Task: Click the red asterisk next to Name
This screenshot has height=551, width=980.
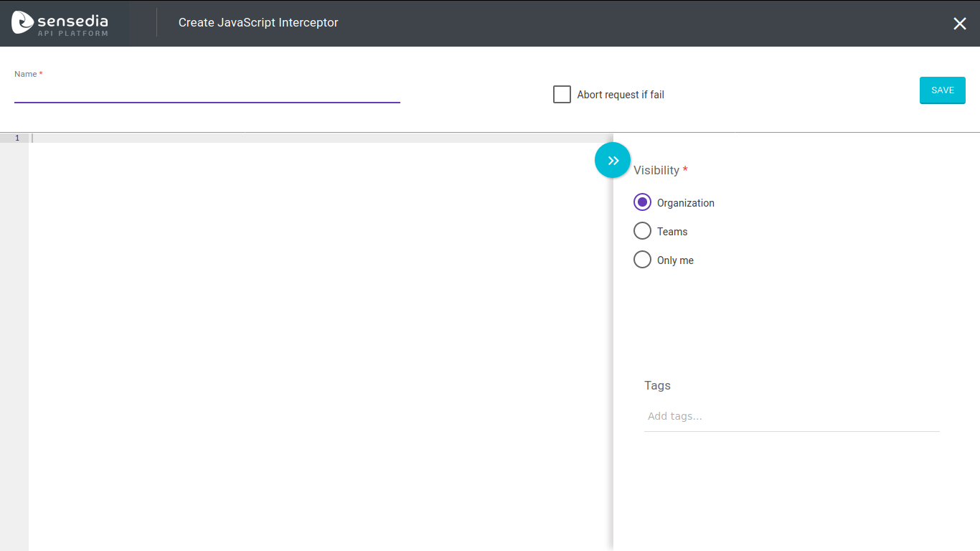Action: click(40, 73)
